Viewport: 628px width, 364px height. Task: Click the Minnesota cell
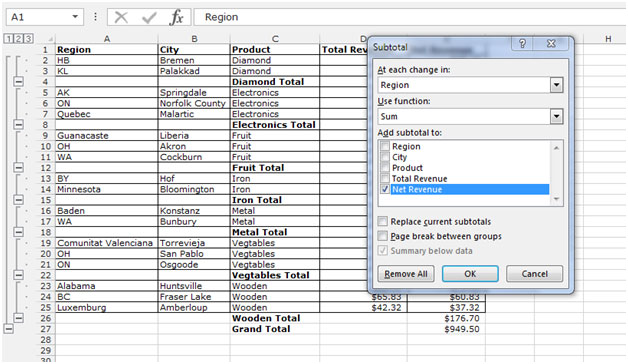(107, 189)
